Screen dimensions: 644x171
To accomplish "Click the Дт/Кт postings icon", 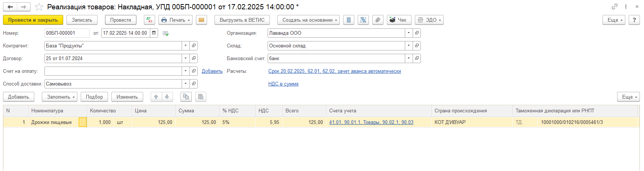I will click(149, 20).
